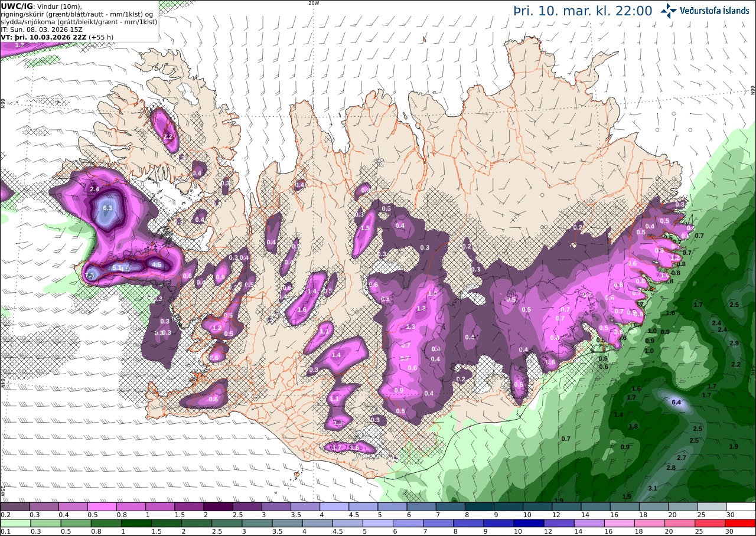Click the 6.3 snowfall value over Snæfellsnes
Viewport: 756px width, 536px height.
(x=107, y=208)
